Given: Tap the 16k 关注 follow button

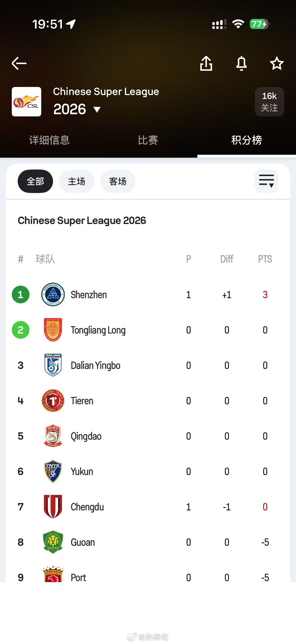Looking at the screenshot, I should coord(269,102).
